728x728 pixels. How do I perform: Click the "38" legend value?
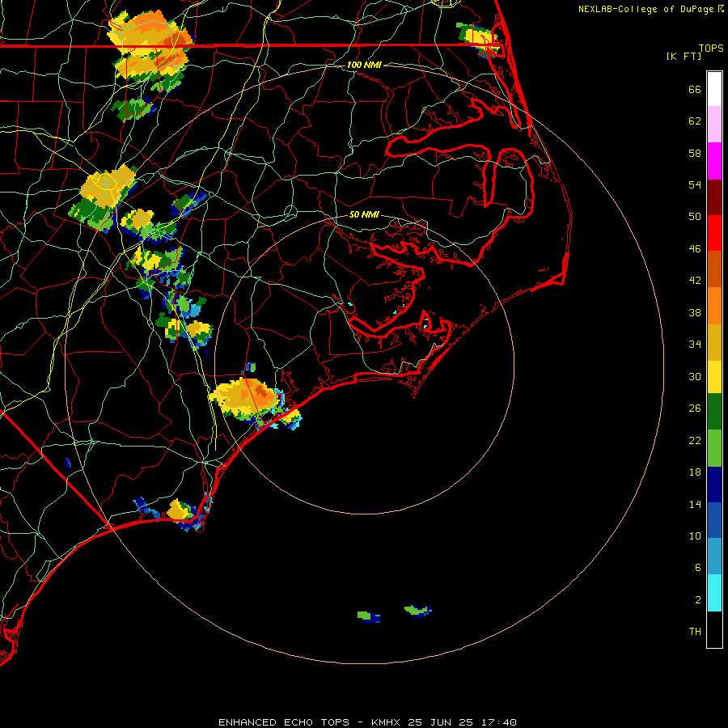click(695, 312)
